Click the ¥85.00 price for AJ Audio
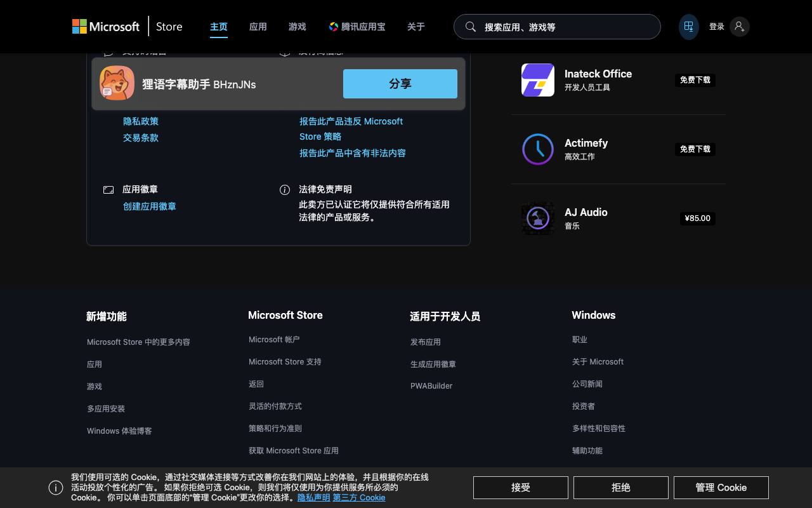 coord(698,218)
